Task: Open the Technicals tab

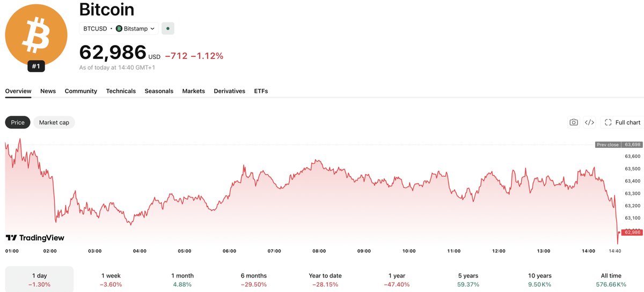Action: click(121, 91)
